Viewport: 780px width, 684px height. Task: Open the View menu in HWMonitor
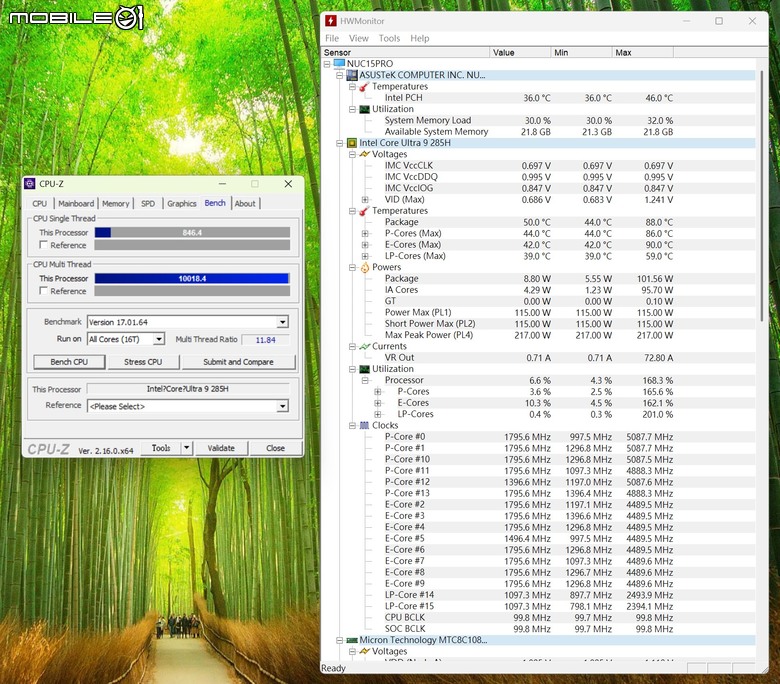pyautogui.click(x=359, y=38)
